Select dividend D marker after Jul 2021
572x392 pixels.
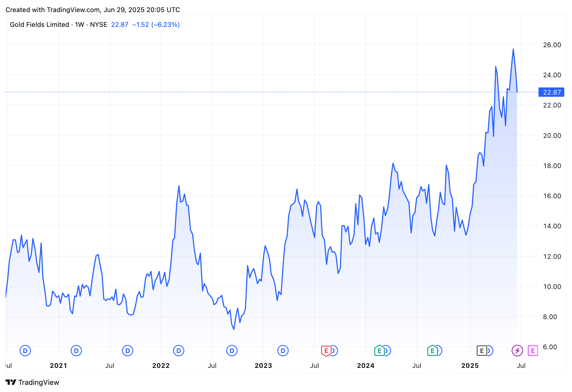click(128, 351)
